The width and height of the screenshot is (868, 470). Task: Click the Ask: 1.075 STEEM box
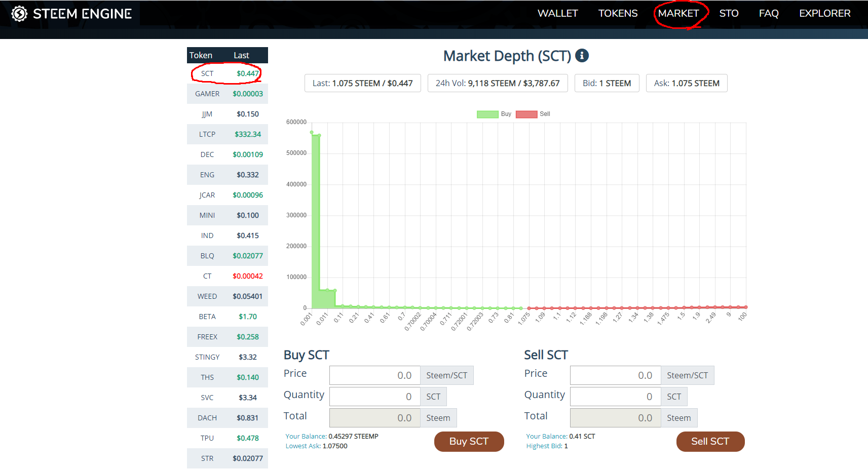[687, 83]
